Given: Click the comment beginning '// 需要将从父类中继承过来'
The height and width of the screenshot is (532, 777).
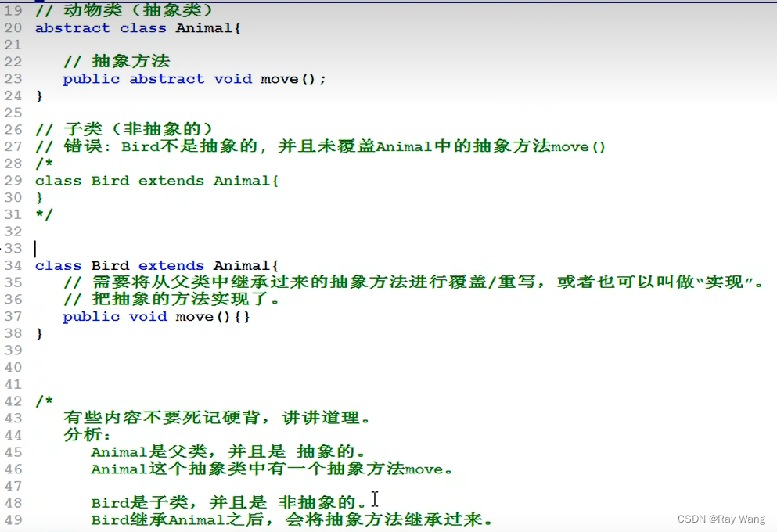Looking at the screenshot, I should pos(413,282).
